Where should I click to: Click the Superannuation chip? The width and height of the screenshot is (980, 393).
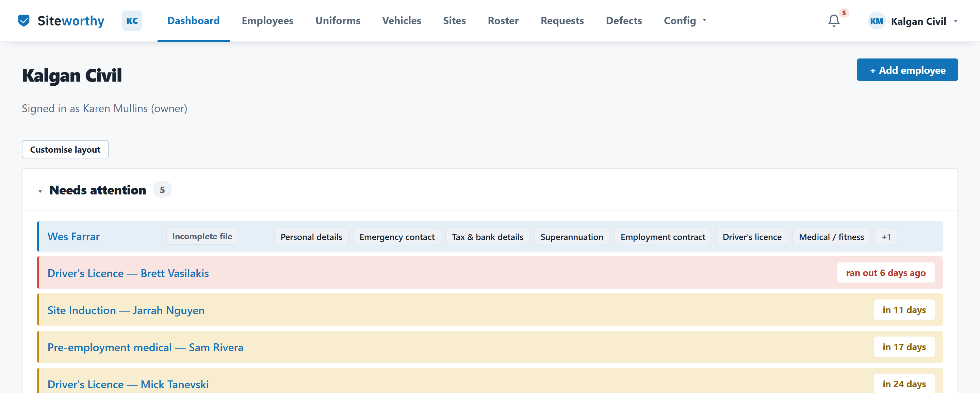coord(571,237)
